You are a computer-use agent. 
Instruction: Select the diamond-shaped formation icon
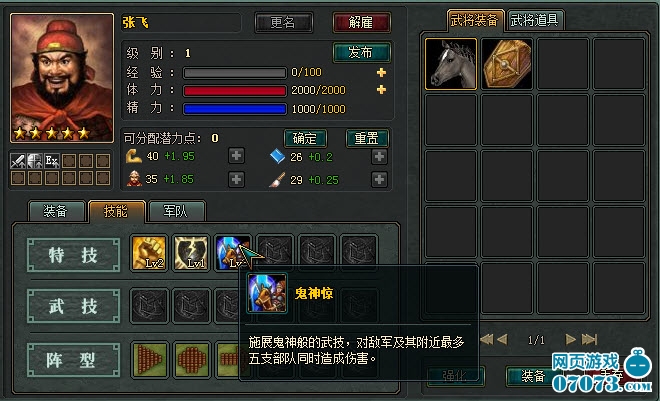192,359
